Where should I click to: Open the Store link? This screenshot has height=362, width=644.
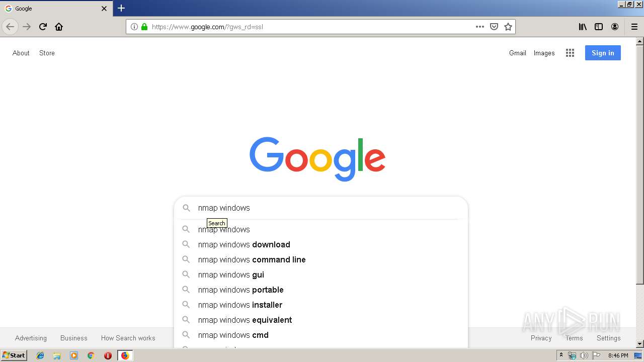click(x=47, y=53)
